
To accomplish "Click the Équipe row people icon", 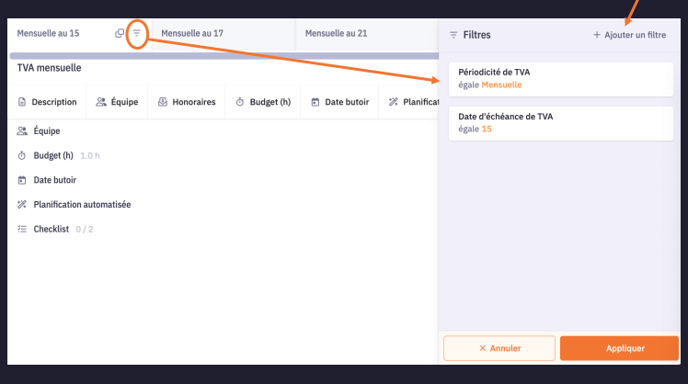I will pos(22,131).
